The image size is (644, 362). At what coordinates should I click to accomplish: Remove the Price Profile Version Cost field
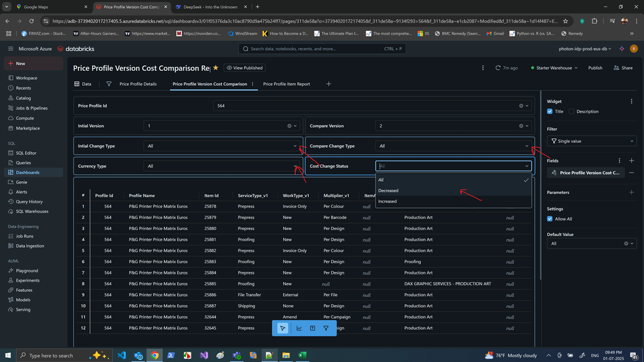[x=631, y=173]
